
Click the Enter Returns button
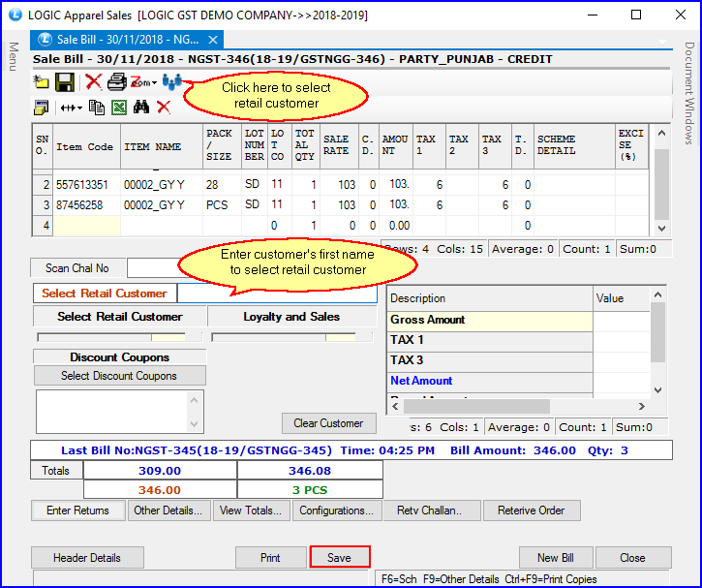click(x=77, y=511)
